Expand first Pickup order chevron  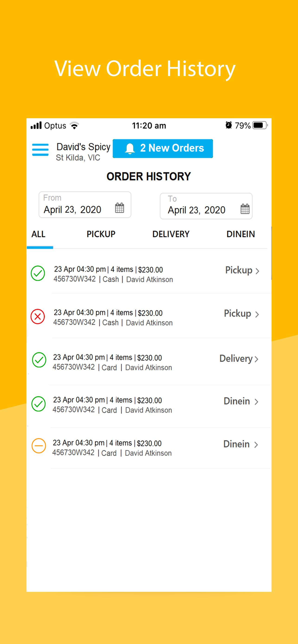click(257, 271)
